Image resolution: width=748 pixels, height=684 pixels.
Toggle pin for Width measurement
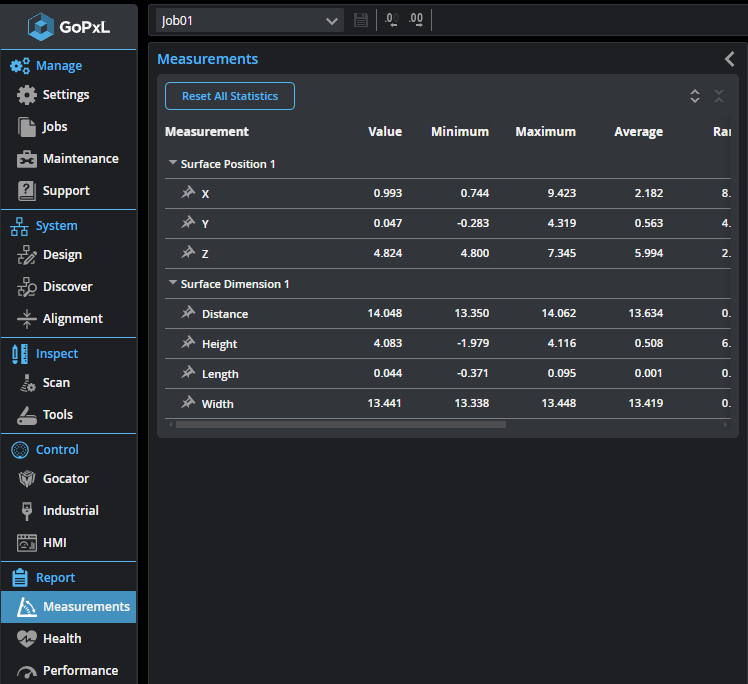coord(187,403)
